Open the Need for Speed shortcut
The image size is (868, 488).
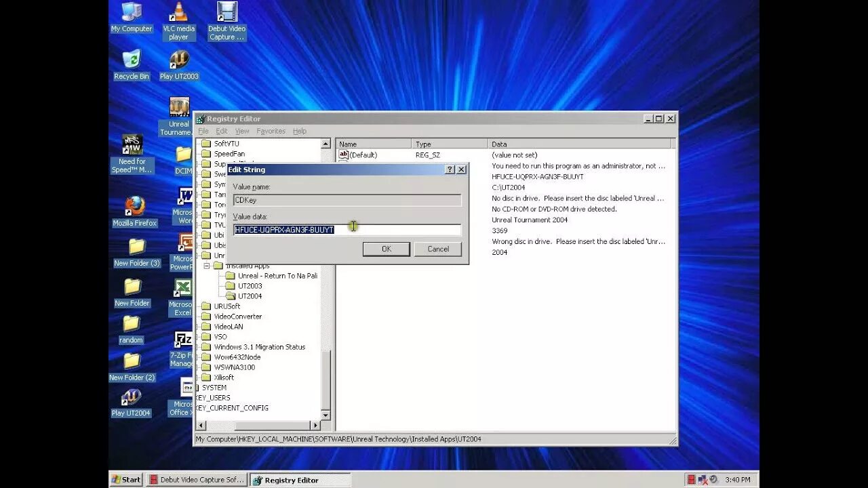[132, 154]
